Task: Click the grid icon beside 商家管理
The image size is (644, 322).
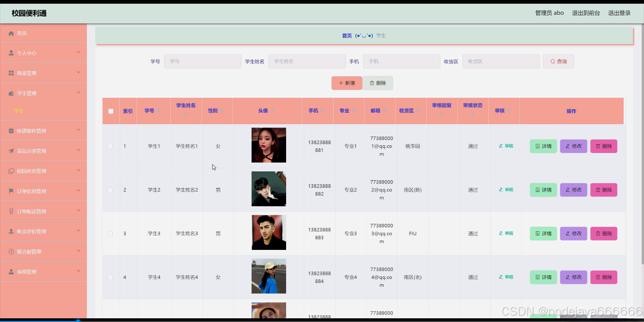Action: coord(11,73)
